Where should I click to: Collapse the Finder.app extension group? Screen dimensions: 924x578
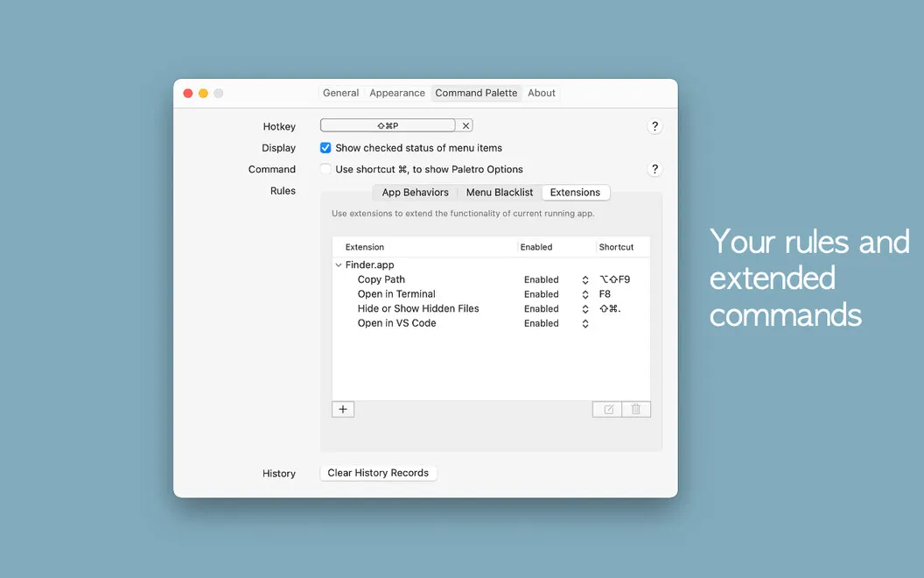click(x=339, y=264)
